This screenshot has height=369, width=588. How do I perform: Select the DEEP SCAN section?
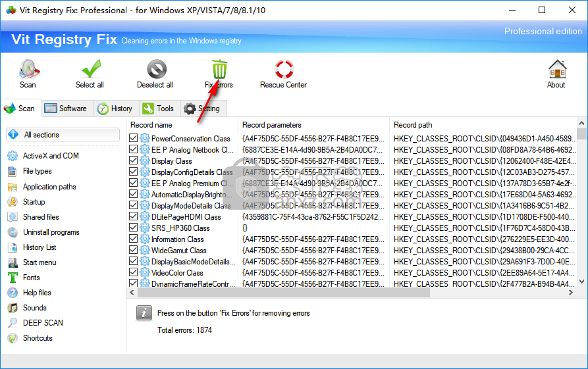tap(43, 323)
